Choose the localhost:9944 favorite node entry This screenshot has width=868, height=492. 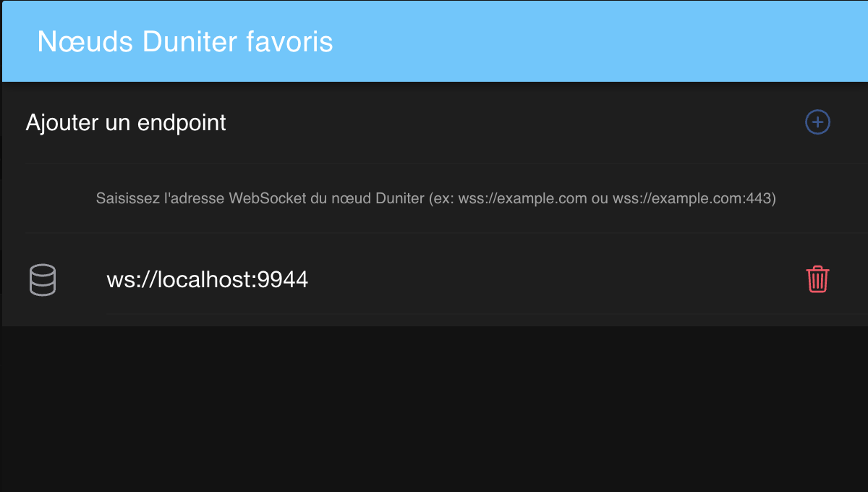pos(434,279)
